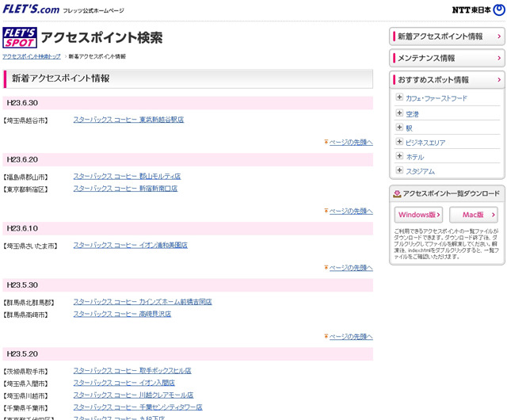Click the 【埼玉県入間市】 location label
The image size is (507, 420).
point(26,384)
